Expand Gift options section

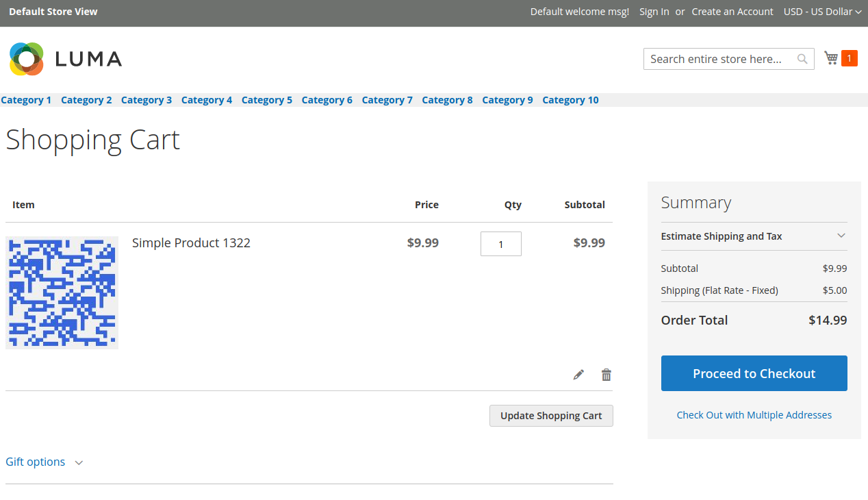(x=44, y=462)
